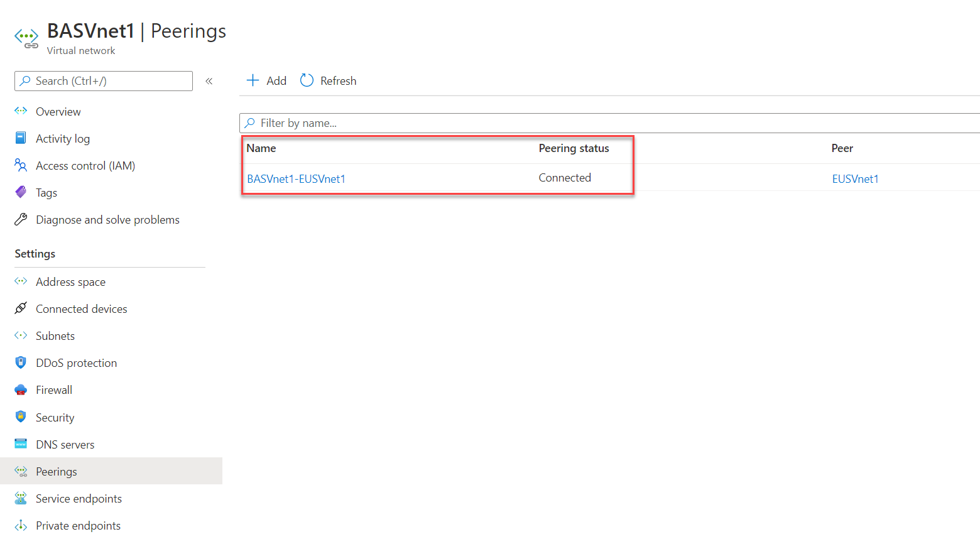Click the Private endpoints icon
This screenshot has height=539, width=980.
click(x=21, y=525)
